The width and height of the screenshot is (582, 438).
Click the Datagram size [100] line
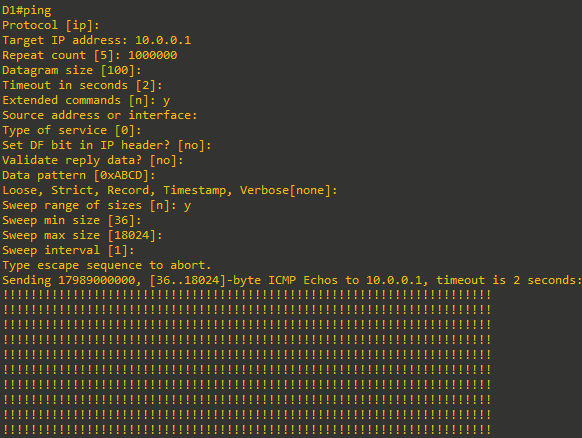click(x=72, y=70)
